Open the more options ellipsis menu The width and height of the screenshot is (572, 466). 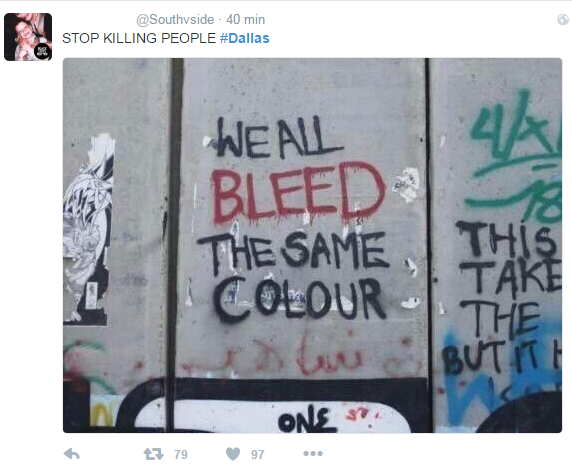(x=313, y=454)
